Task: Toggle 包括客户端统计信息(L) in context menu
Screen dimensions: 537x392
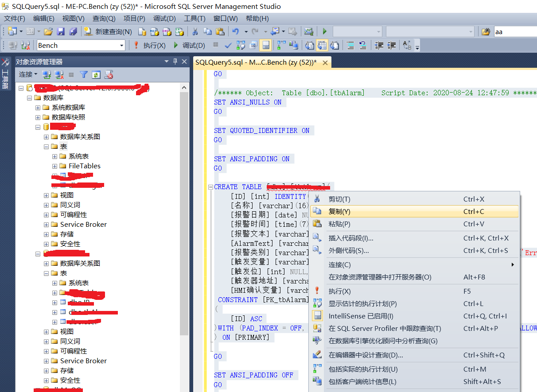Action: (x=414, y=382)
